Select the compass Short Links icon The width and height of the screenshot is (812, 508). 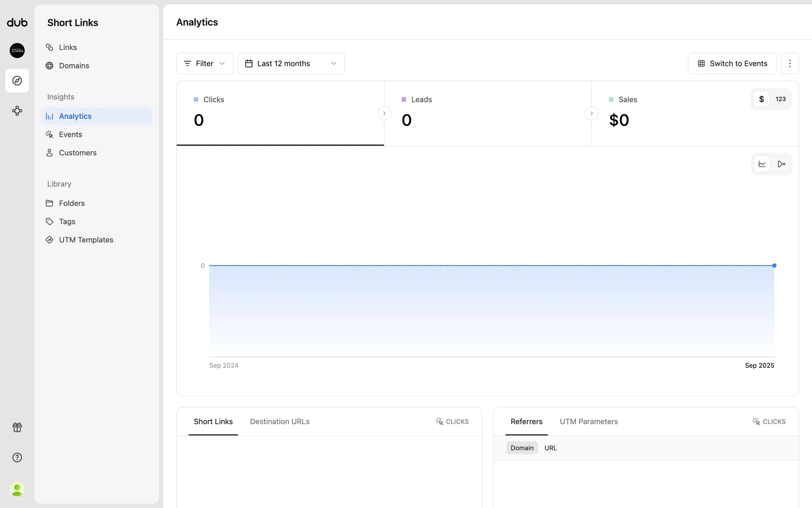[x=17, y=80]
